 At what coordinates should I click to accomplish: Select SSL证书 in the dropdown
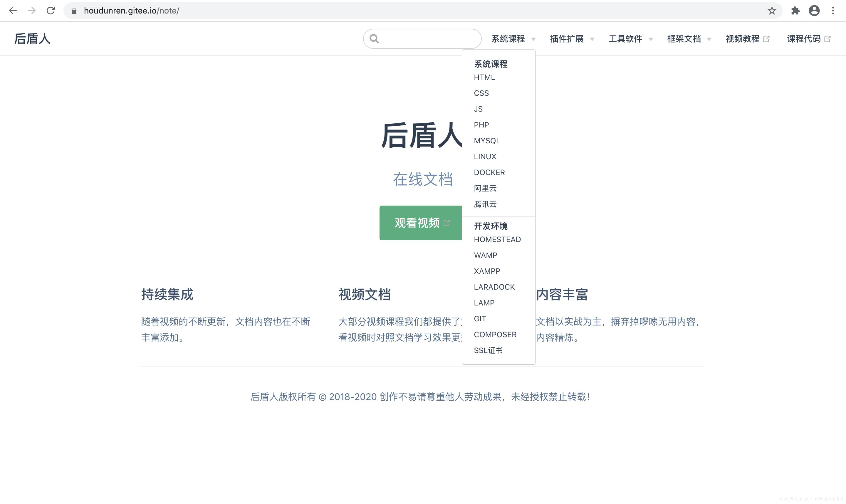[x=488, y=350]
